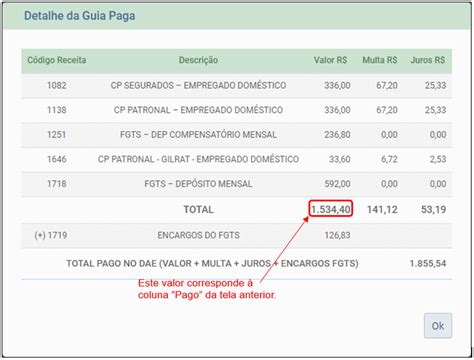Click total valor 1.534,40
Image resolution: width=474 pixels, height=360 pixels.
(331, 209)
